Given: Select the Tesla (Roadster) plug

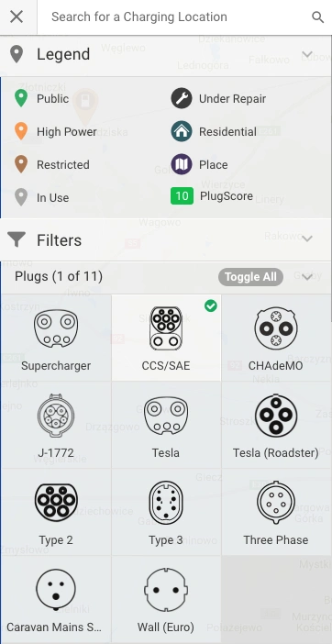Looking at the screenshot, I should point(276,425).
